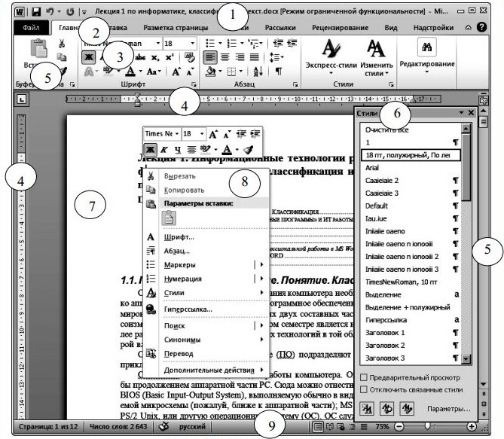Click the Undo arrow icon

coord(50,12)
